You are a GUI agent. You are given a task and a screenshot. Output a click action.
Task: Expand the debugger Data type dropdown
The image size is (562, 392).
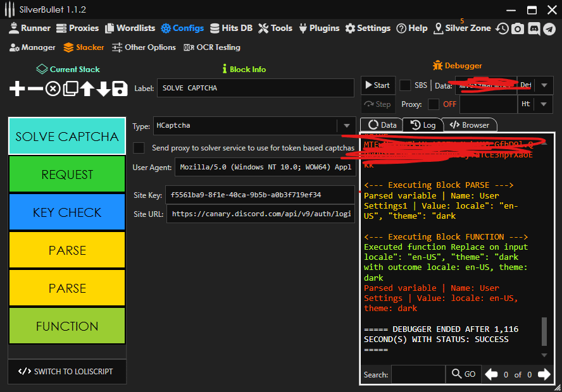tap(544, 85)
